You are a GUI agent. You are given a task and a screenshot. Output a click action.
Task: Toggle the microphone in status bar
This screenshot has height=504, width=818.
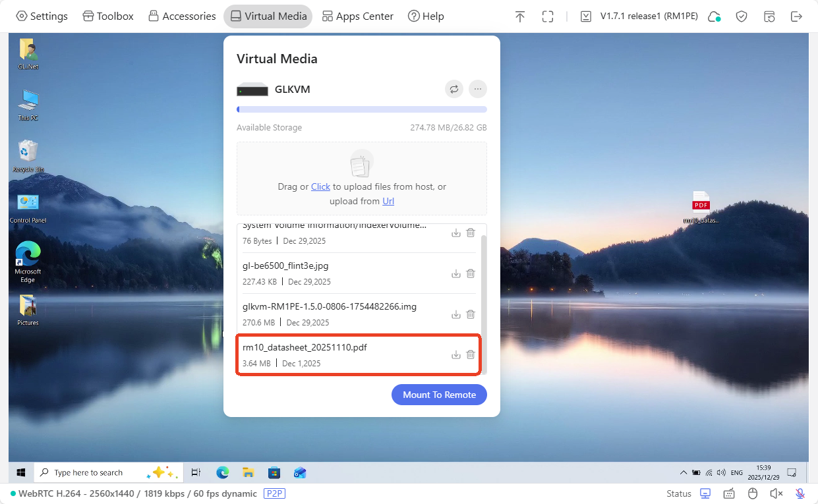pos(800,493)
